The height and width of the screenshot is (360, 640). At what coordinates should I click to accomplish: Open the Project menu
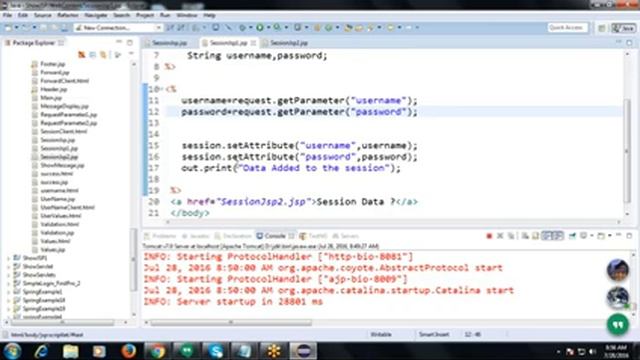[145, 15]
